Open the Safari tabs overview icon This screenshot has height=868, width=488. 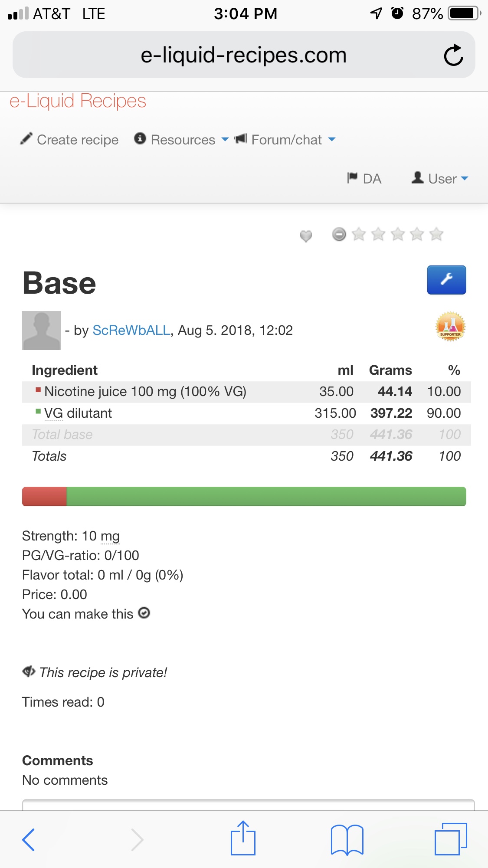click(x=450, y=839)
